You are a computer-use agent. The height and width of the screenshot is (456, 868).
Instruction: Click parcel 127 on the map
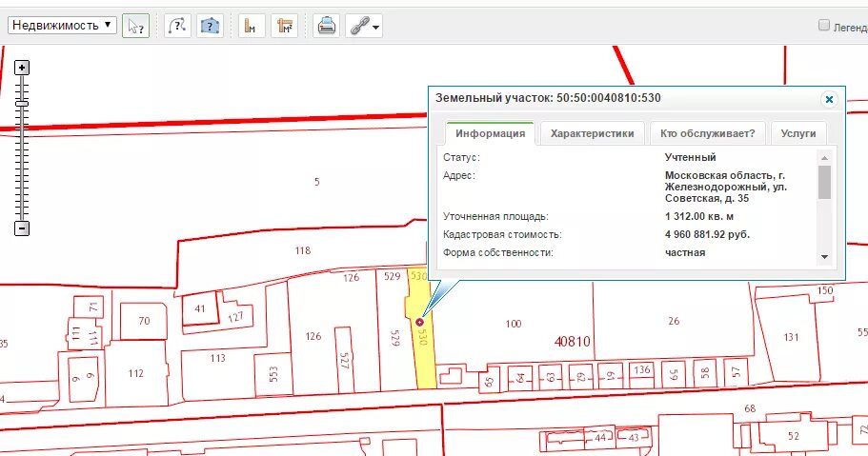(235, 317)
